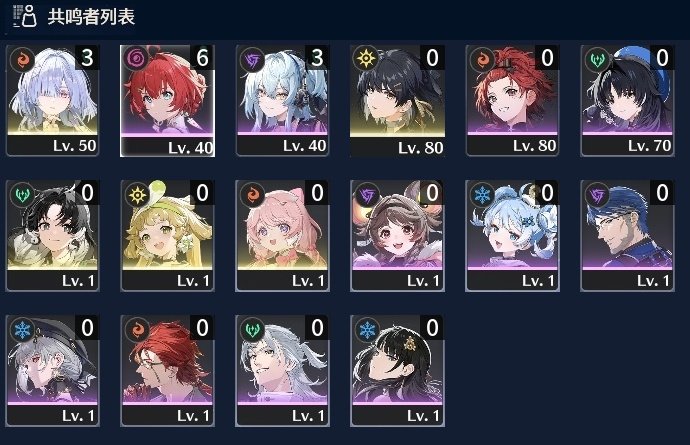Click the snowflake icon on blue twin-bun girl card
Image resolution: width=690 pixels, height=445 pixels.
tap(482, 194)
